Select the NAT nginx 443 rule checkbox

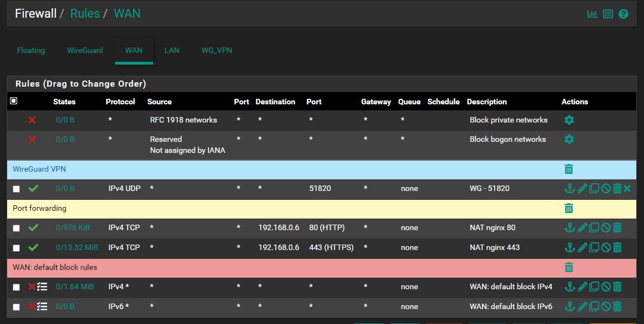(17, 248)
